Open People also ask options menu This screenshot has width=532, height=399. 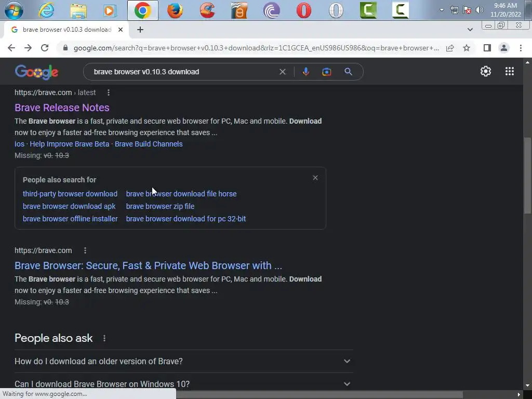(104, 338)
